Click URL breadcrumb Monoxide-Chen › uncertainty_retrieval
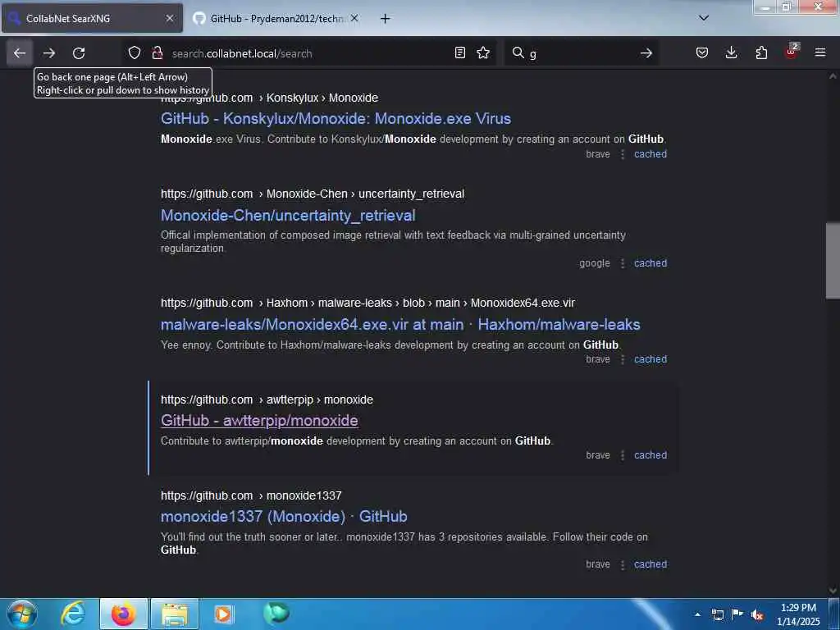The height and width of the screenshot is (630, 840). tap(365, 194)
